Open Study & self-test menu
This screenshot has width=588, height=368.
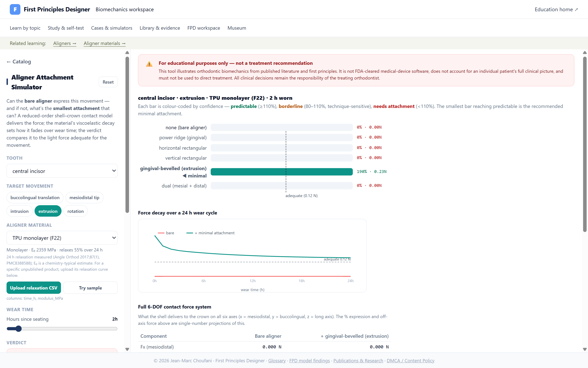pyautogui.click(x=66, y=28)
